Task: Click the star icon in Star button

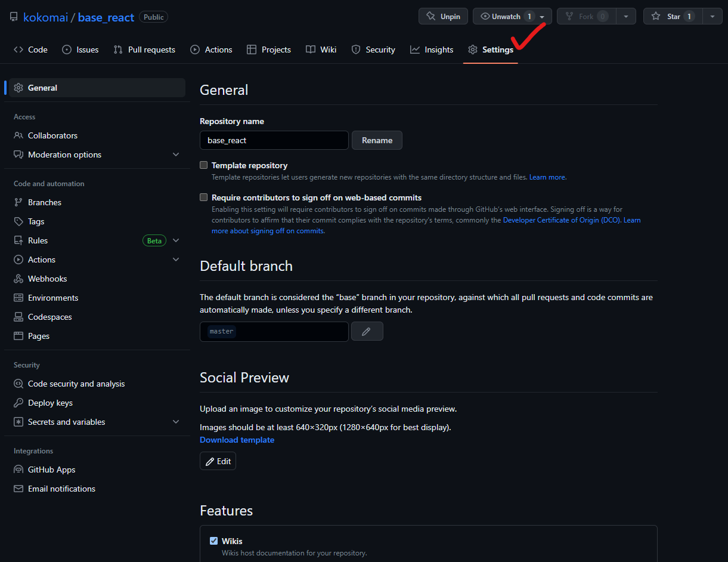Action: coord(656,17)
